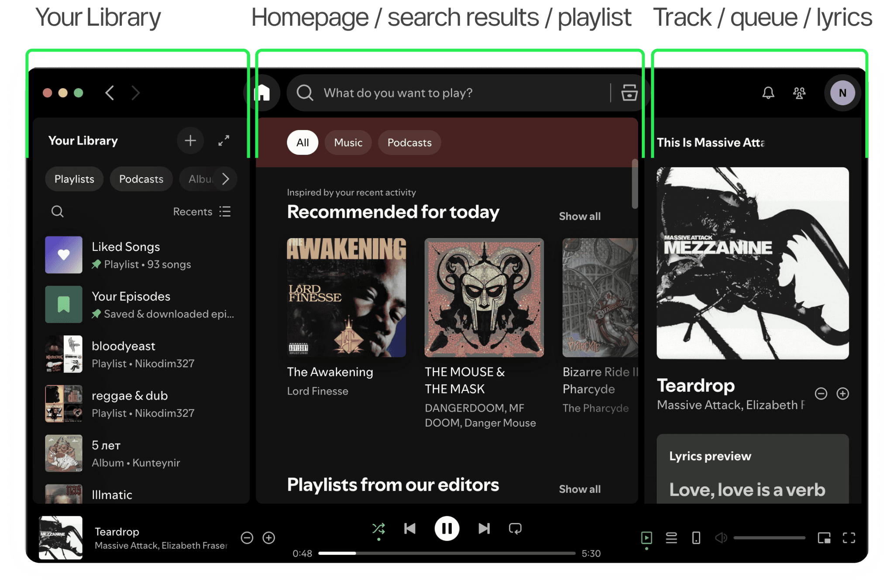
Task: Click the Queue icon in player bar
Action: pos(671,538)
